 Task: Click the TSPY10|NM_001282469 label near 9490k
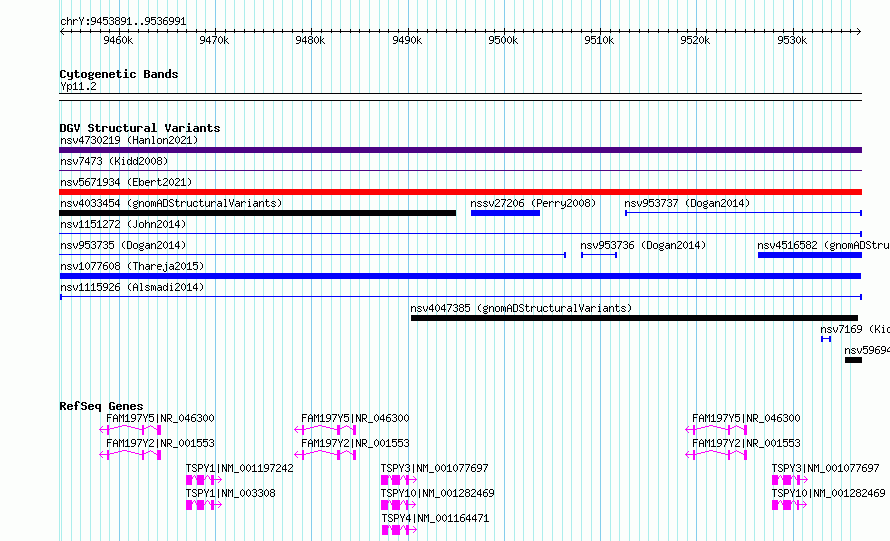coord(437,493)
